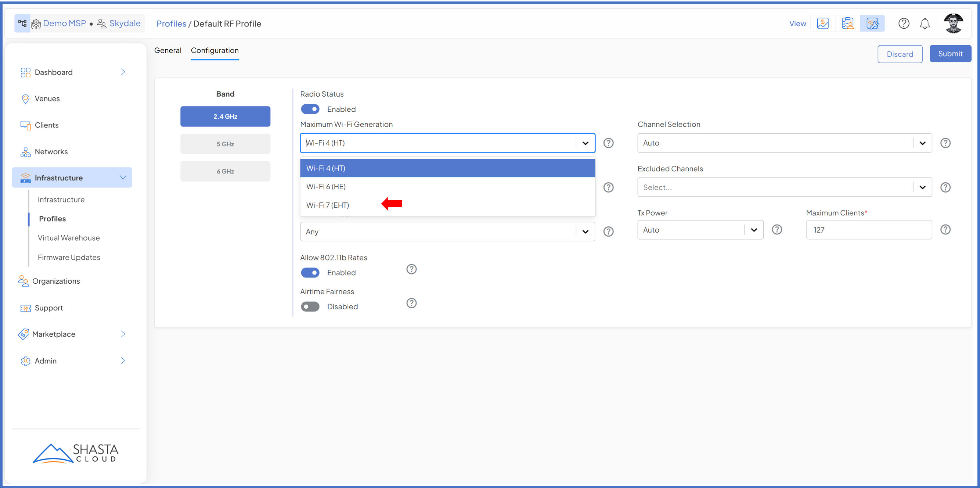Click the Tx Power help icon
Screen dimensions: 980x488
pos(777,230)
